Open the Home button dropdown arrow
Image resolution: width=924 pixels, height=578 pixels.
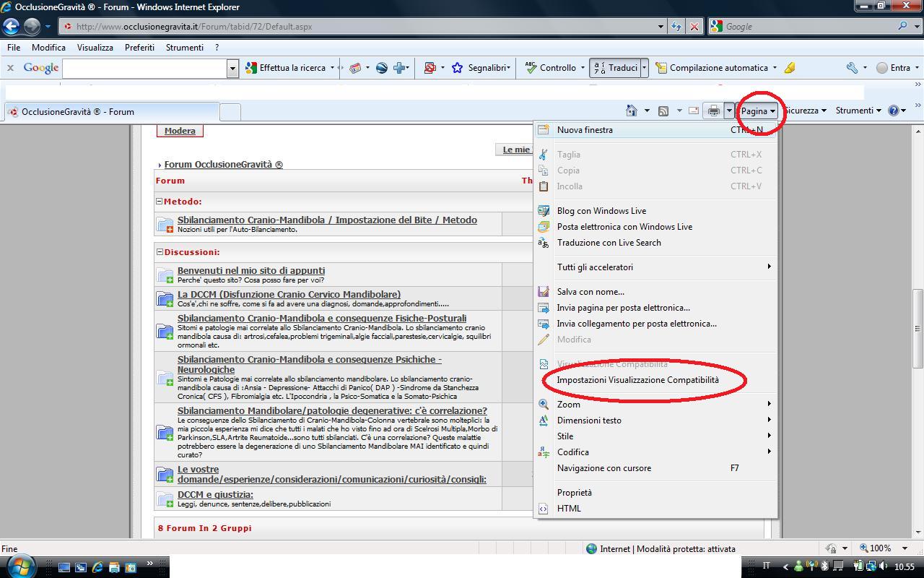647,111
